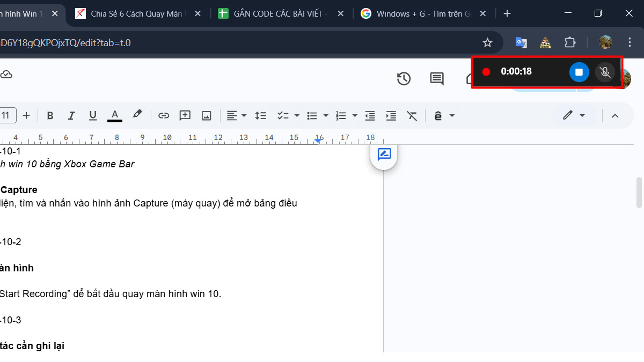Toggle the microphone in recording widget
644x362 pixels.
point(605,72)
